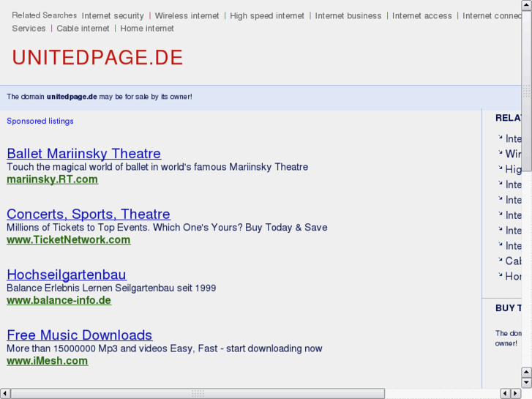Open the Wireless internet related search
Viewport: 532px width, 399px height.
tap(187, 16)
